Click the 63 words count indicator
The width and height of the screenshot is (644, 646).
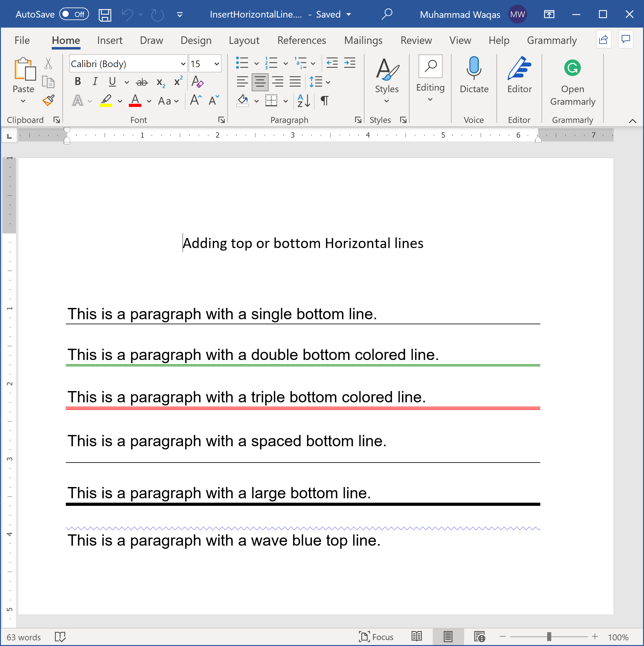[x=24, y=637]
